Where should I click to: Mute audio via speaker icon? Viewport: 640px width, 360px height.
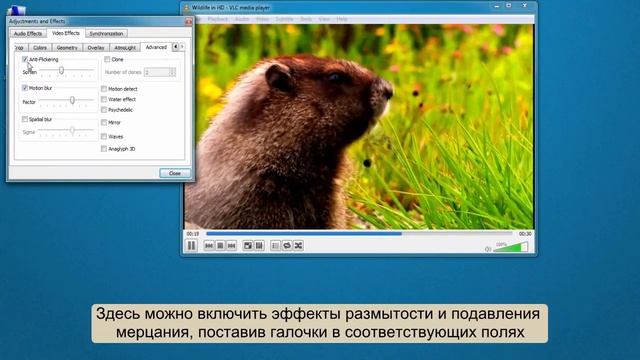(x=488, y=249)
